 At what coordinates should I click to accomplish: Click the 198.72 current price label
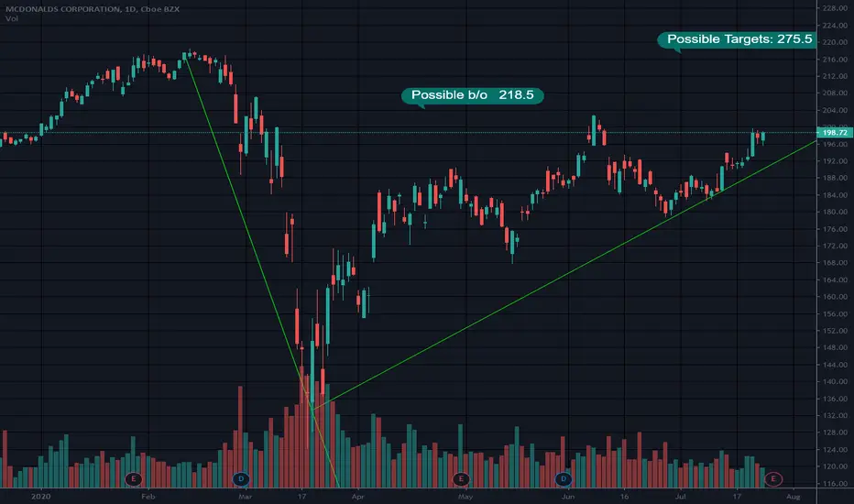click(x=835, y=132)
